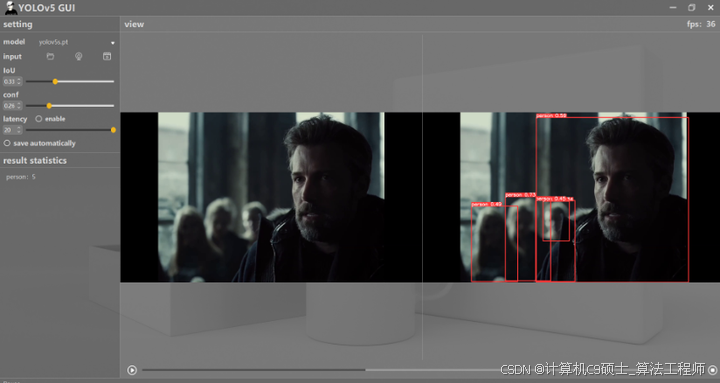Open the model dropdown showing yolov5s.pt

coord(77,42)
